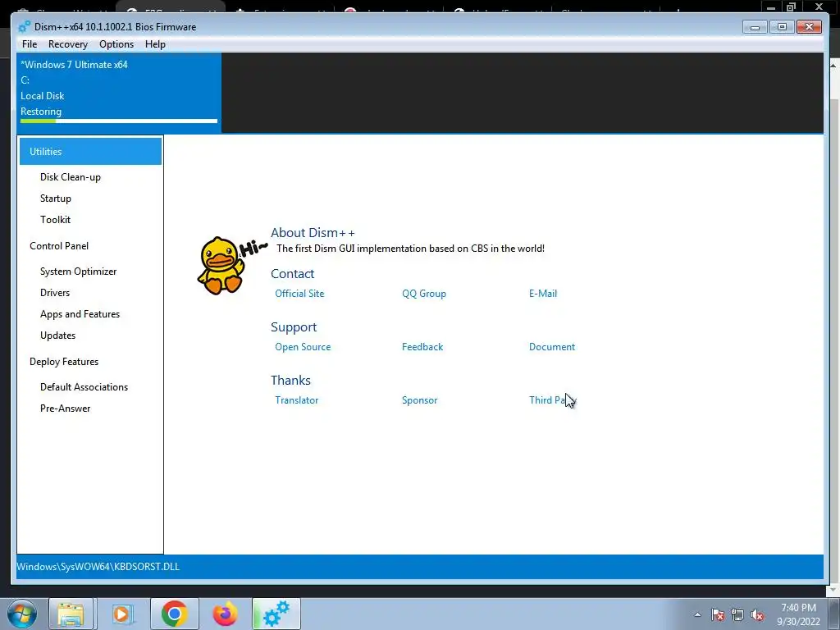Click 'The first Dism GUI implementation' text
This screenshot has height=630, width=840.
tap(410, 249)
